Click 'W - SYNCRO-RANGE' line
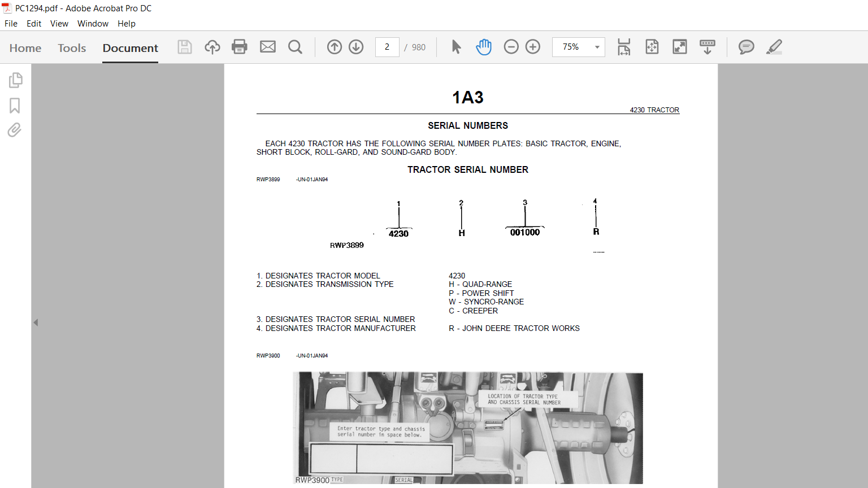The width and height of the screenshot is (868, 488). click(487, 302)
